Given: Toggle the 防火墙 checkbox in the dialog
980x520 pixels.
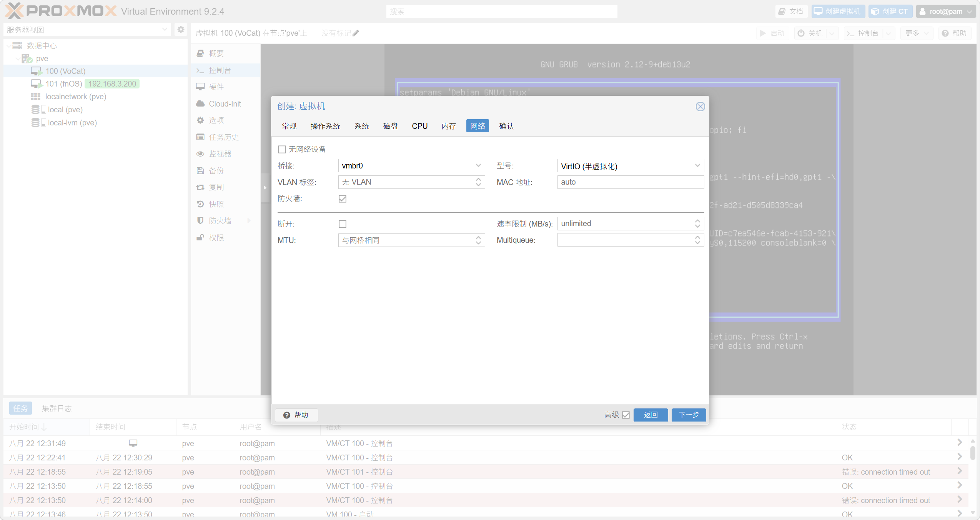Looking at the screenshot, I should (x=343, y=199).
